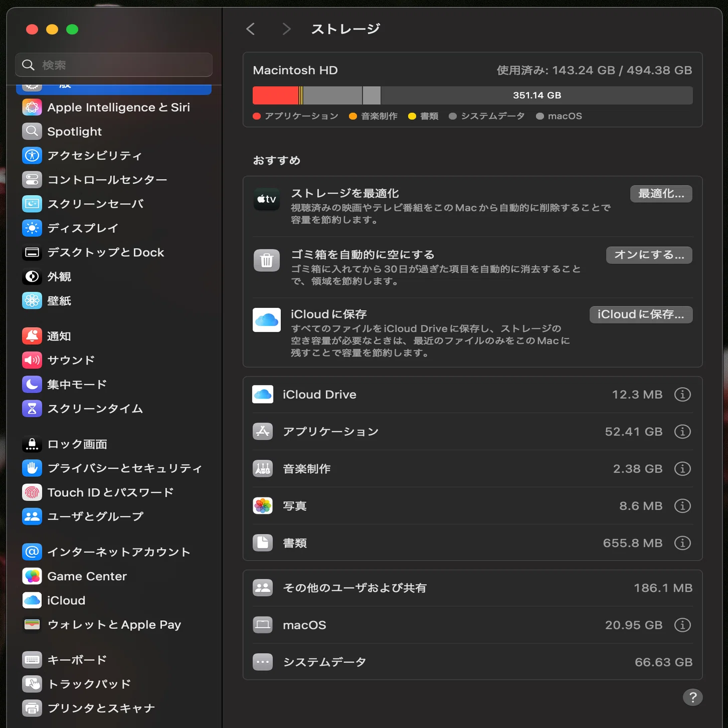
Task: Go back with the left chevron
Action: point(251,29)
